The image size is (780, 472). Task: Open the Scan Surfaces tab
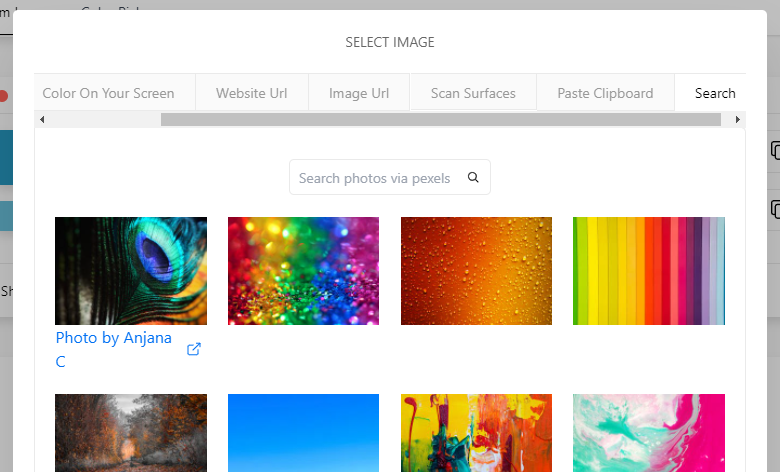click(x=473, y=93)
